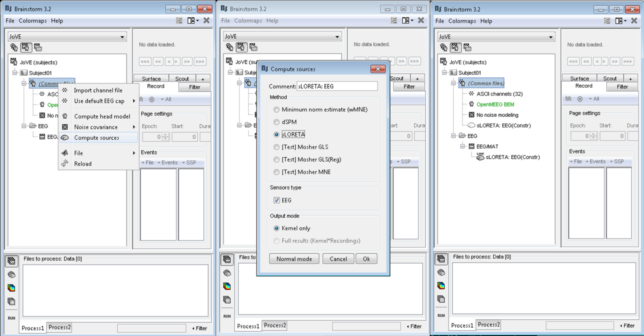Select Minimum norm estimate (wMNE) option
Image resolution: width=644 pixels, height=336 pixels.
[276, 109]
